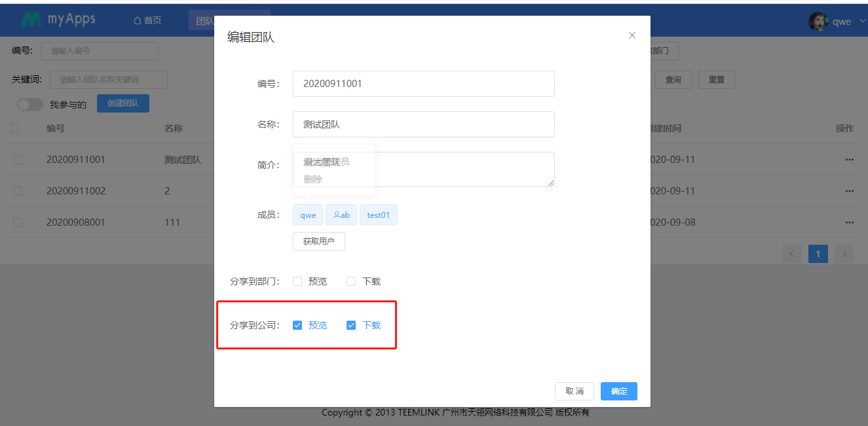Go to the next page arrow
Image resolution: width=868 pixels, height=426 pixels.
(844, 254)
